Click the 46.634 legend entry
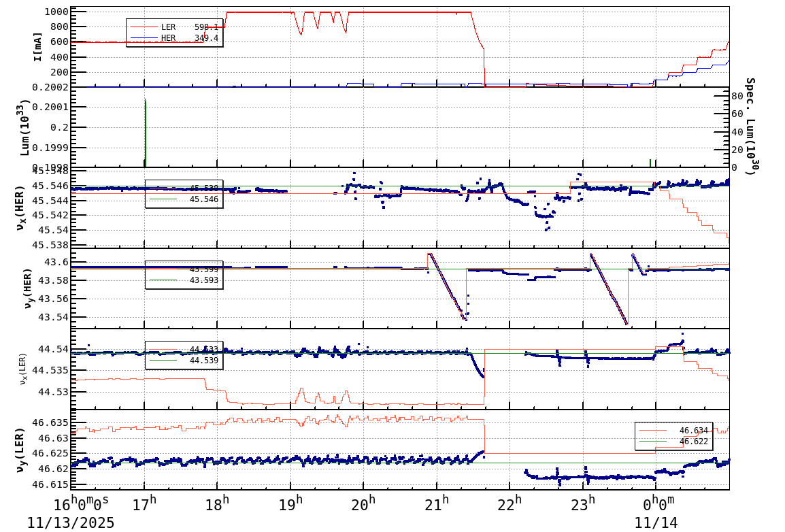The height and width of the screenshot is (532, 785). (x=673, y=431)
